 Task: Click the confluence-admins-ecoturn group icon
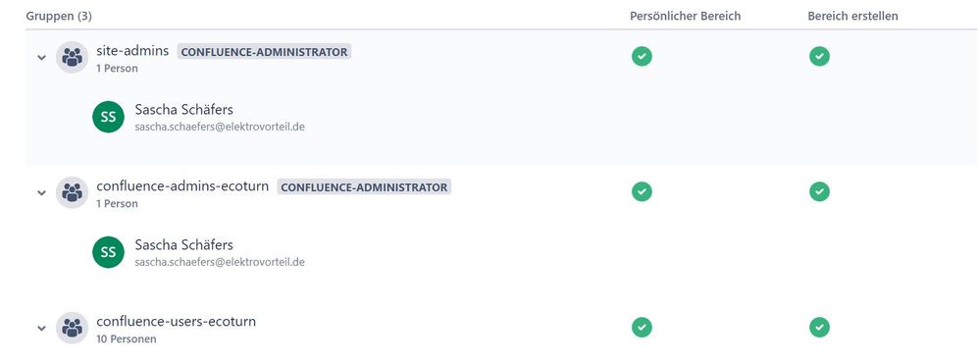pyautogui.click(x=72, y=192)
